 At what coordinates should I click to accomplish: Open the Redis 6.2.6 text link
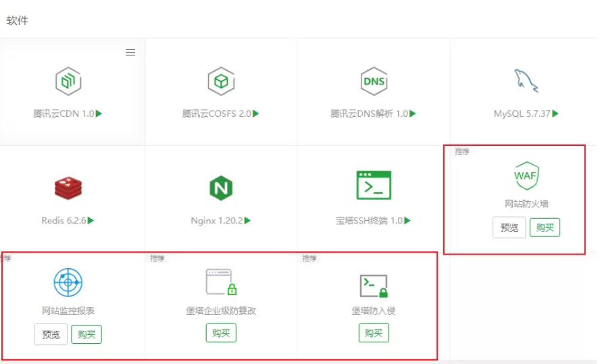pos(64,220)
